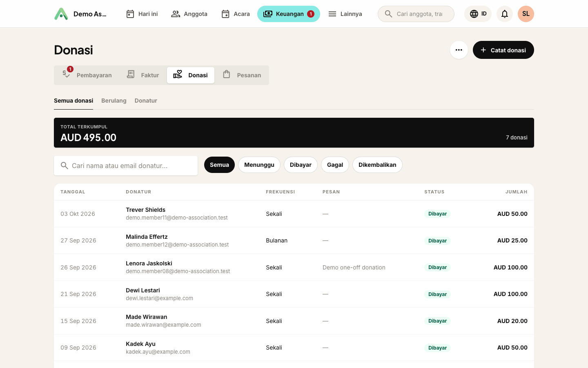The height and width of the screenshot is (368, 588).
Task: Click the Dibayar status badge for Dewi Lestari
Action: pos(437,294)
